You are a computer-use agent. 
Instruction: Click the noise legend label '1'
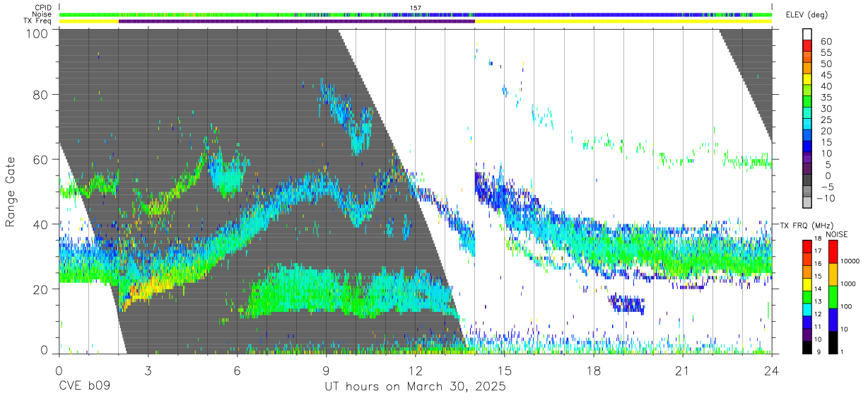(843, 351)
